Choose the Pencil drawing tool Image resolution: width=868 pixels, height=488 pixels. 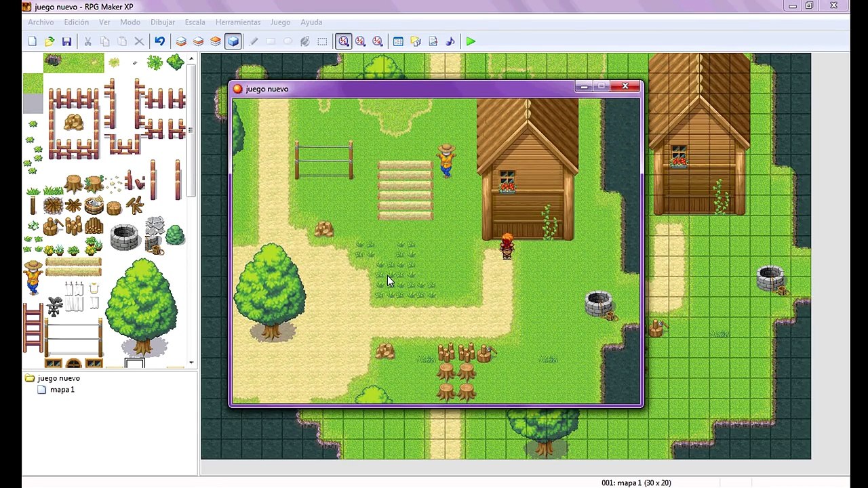(x=254, y=41)
